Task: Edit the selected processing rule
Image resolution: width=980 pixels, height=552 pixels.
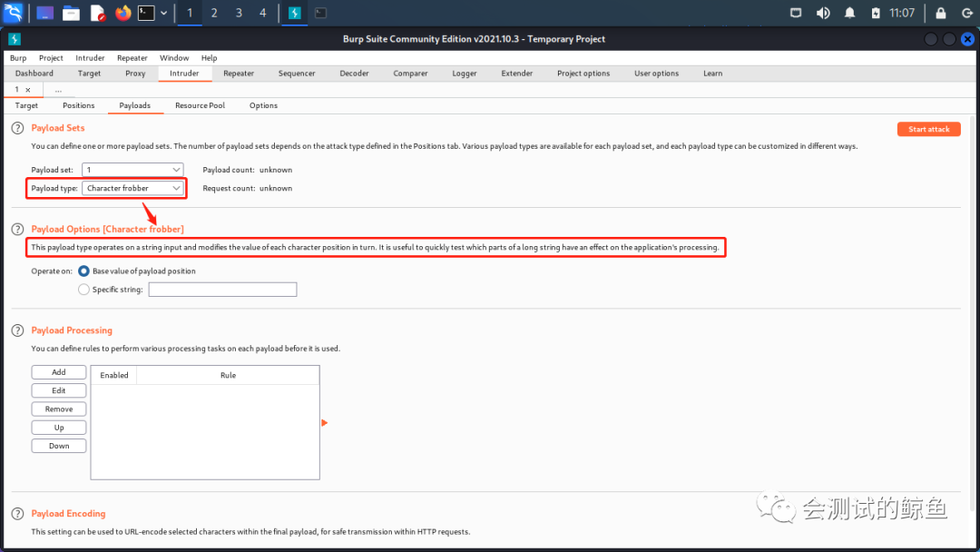Action: point(59,390)
